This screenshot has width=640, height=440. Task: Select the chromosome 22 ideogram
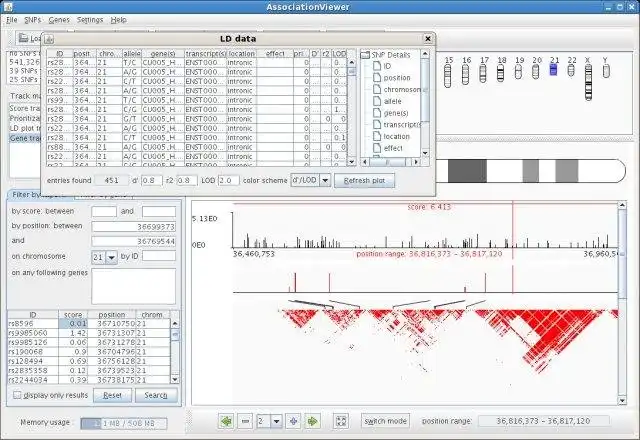pyautogui.click(x=571, y=71)
